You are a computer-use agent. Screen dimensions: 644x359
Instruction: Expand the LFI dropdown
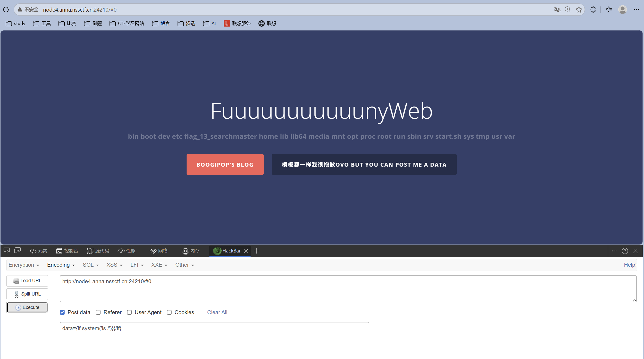click(x=137, y=265)
